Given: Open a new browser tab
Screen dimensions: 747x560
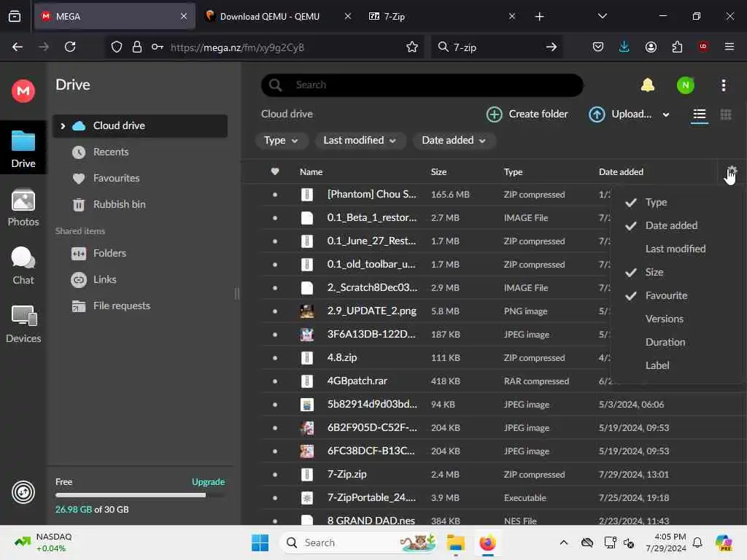Looking at the screenshot, I should point(539,16).
